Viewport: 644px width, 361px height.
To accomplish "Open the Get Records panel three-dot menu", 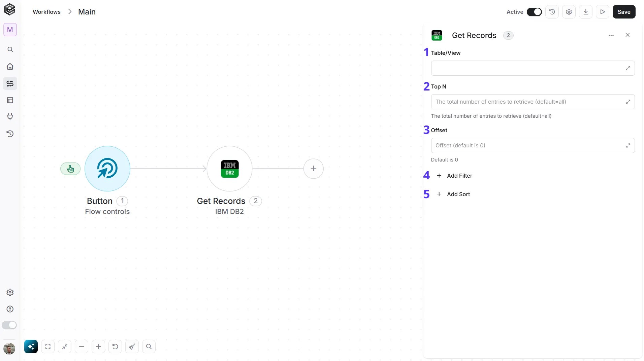I will [611, 35].
